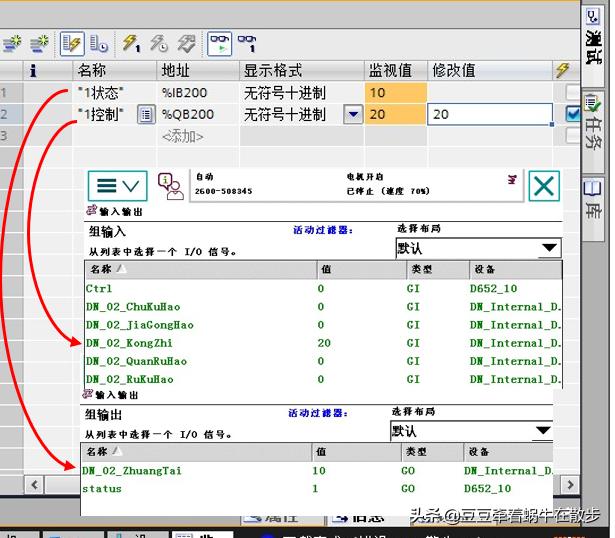Click the modify all selected values icon
This screenshot has height=538, width=615.
(72, 43)
